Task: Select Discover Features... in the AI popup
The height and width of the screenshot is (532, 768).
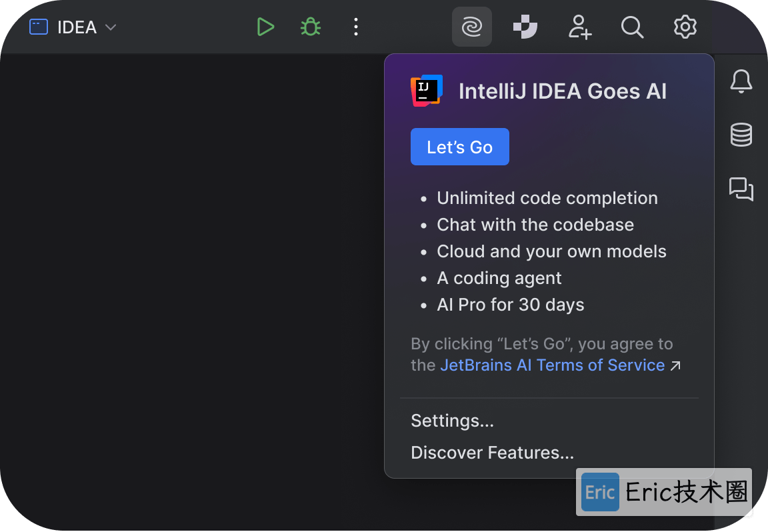Action: click(x=492, y=453)
